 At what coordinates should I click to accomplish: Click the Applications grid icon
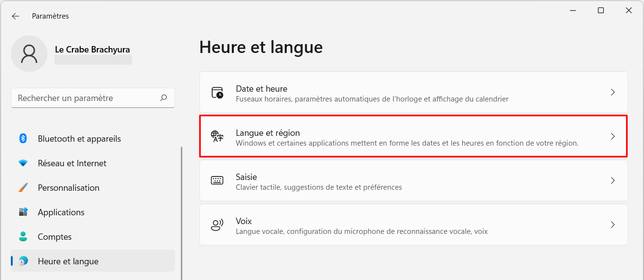23,212
